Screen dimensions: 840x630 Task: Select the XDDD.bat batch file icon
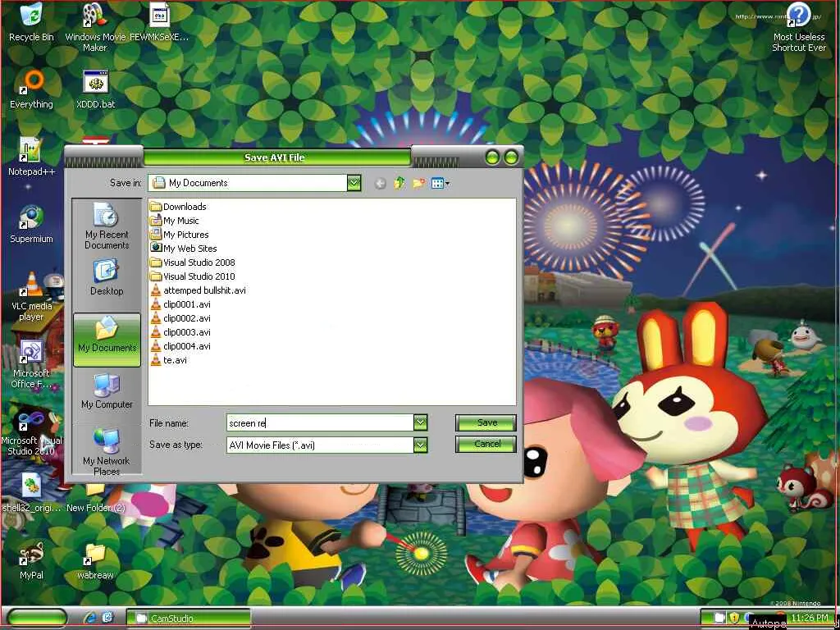pyautogui.click(x=95, y=90)
